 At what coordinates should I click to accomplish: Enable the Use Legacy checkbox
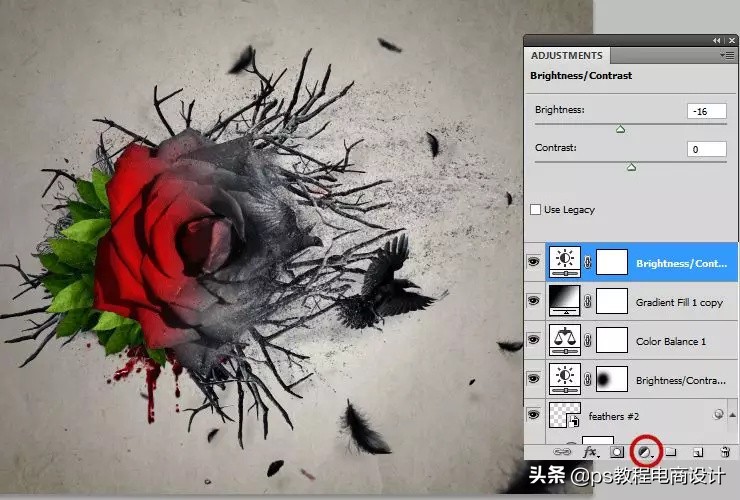pyautogui.click(x=536, y=210)
